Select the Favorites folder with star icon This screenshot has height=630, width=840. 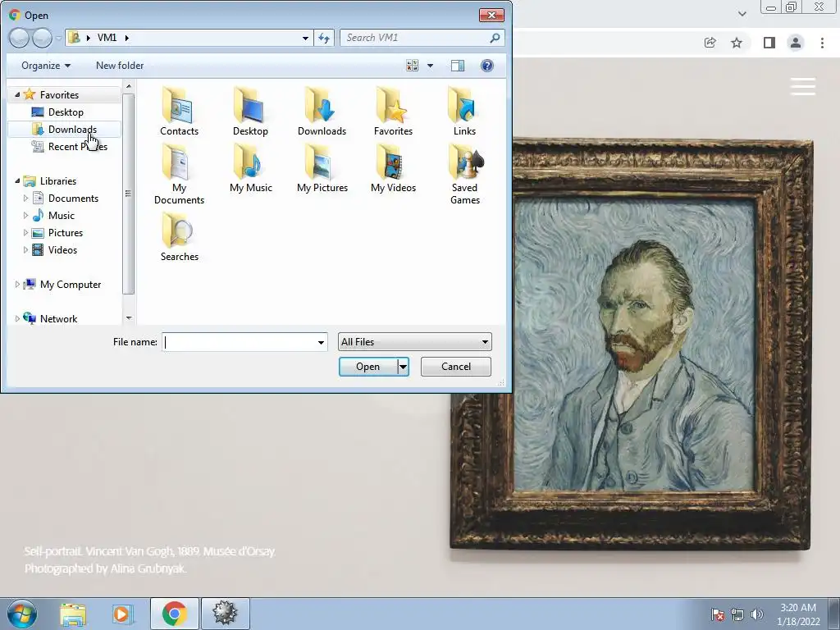click(393, 112)
